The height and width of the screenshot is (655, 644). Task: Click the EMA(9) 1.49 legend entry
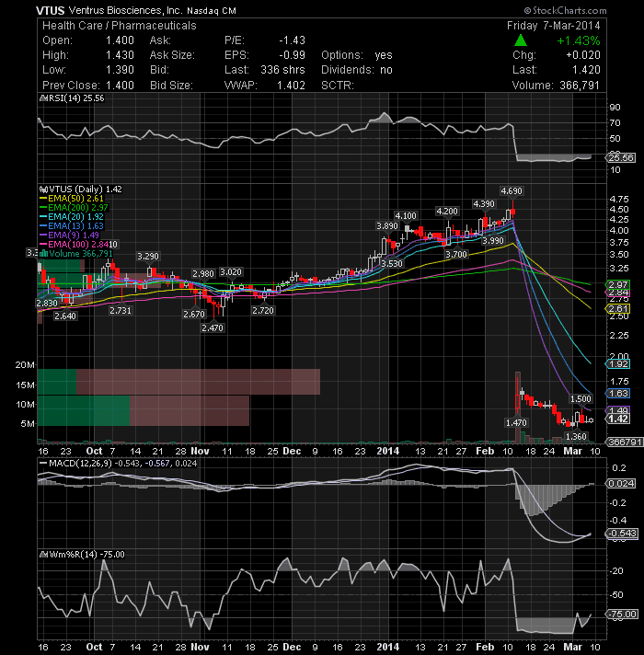69,236
